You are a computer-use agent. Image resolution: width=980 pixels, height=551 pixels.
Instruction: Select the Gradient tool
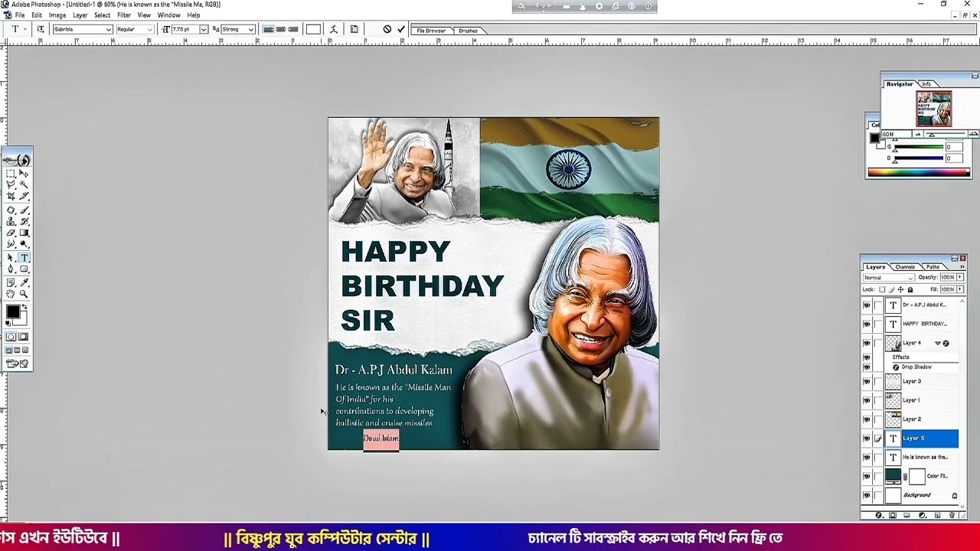(x=24, y=233)
